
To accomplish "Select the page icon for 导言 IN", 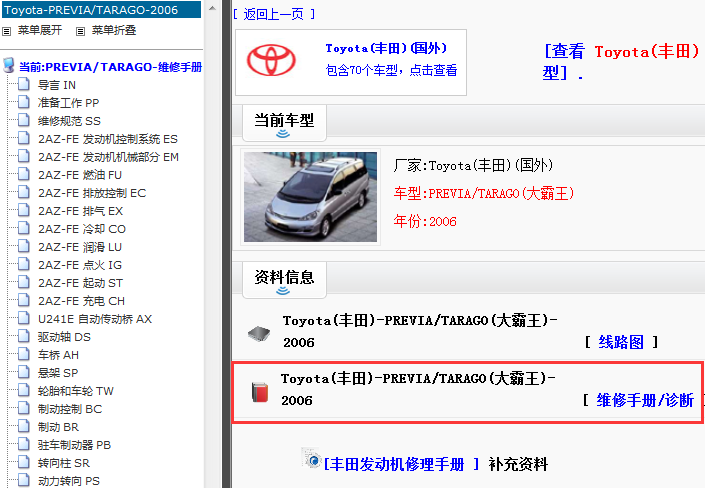I will tap(24, 84).
